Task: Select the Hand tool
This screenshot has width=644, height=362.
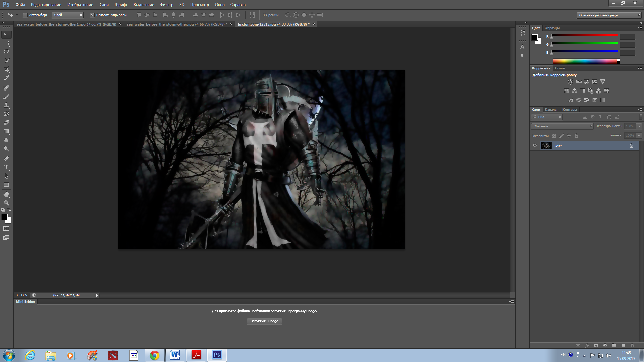Action: (6, 194)
